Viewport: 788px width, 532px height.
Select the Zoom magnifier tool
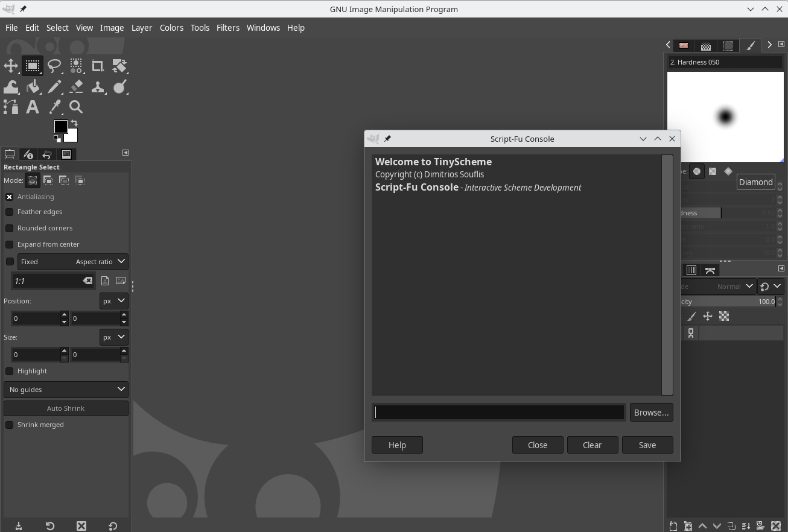[76, 107]
